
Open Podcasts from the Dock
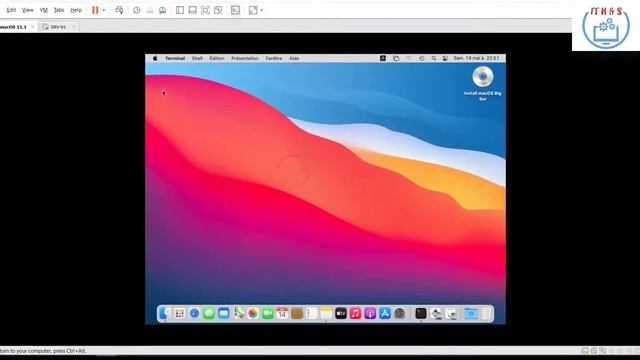370,313
